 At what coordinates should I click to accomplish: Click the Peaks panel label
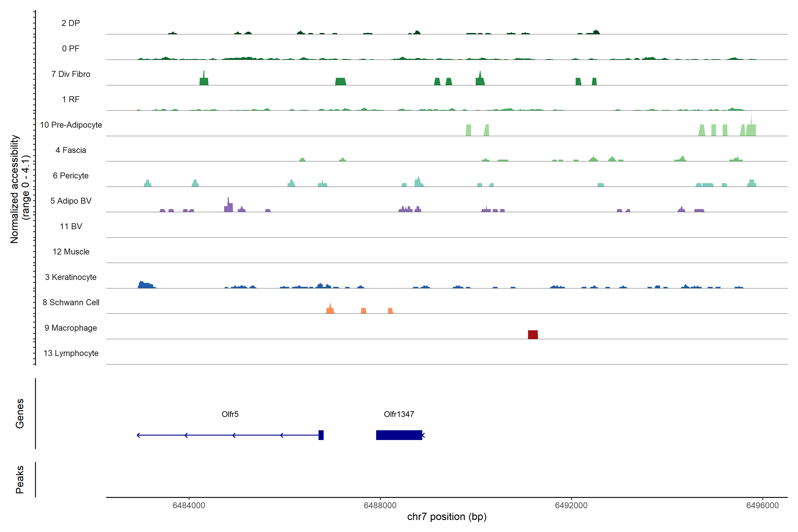[20, 479]
